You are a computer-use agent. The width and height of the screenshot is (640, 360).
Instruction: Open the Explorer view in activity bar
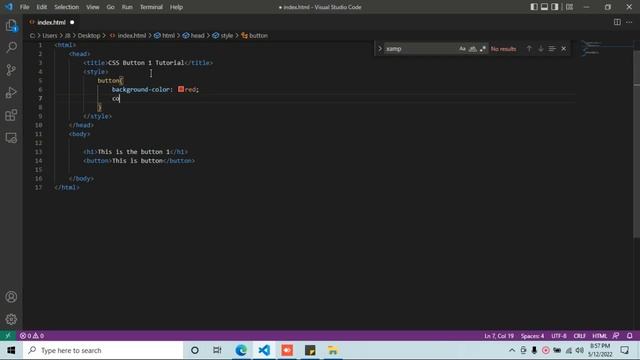(11, 26)
